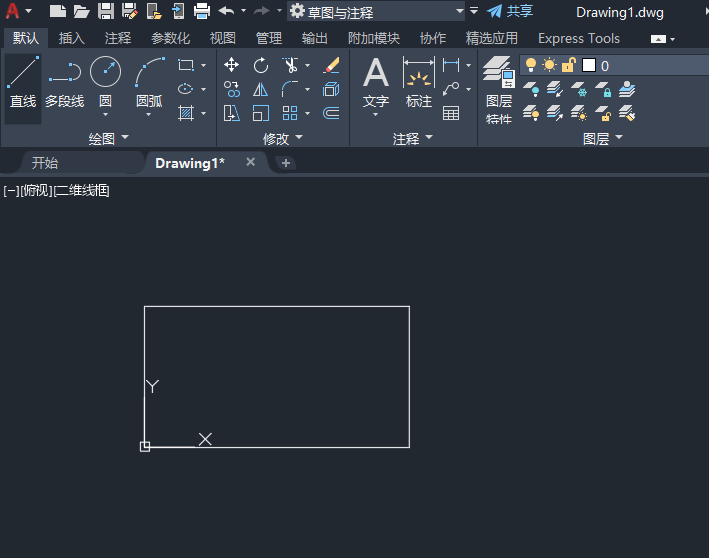Toggle layer 0 freeze sun icon
709x558 pixels.
[x=549, y=65]
